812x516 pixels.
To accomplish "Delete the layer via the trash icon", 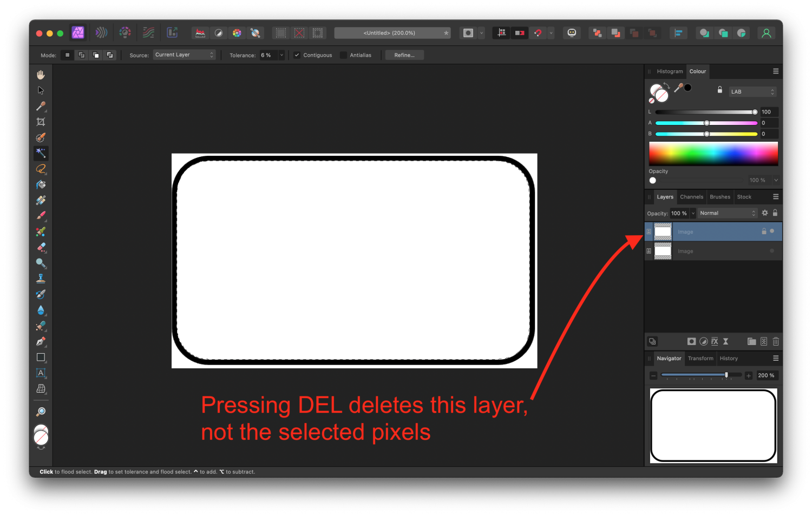I will pos(776,341).
